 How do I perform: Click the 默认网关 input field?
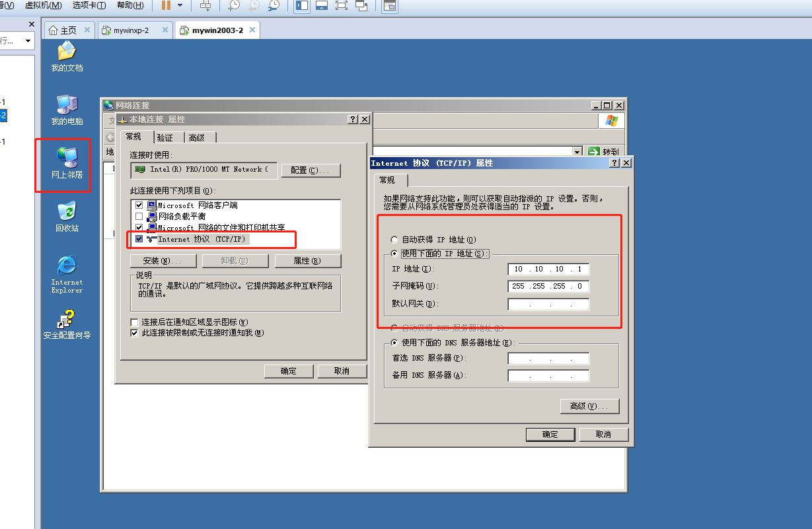point(548,303)
